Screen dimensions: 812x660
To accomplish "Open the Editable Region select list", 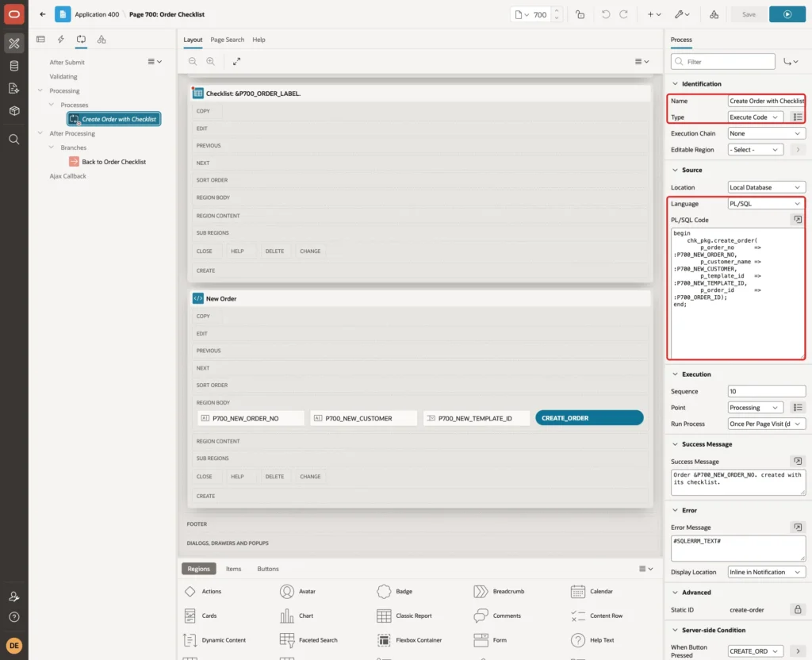I will tap(756, 150).
